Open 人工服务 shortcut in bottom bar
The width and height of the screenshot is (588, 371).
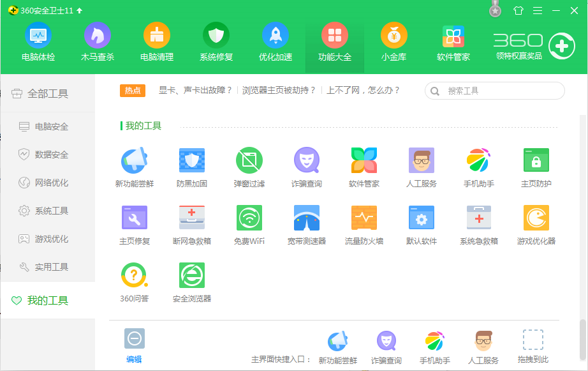483,348
